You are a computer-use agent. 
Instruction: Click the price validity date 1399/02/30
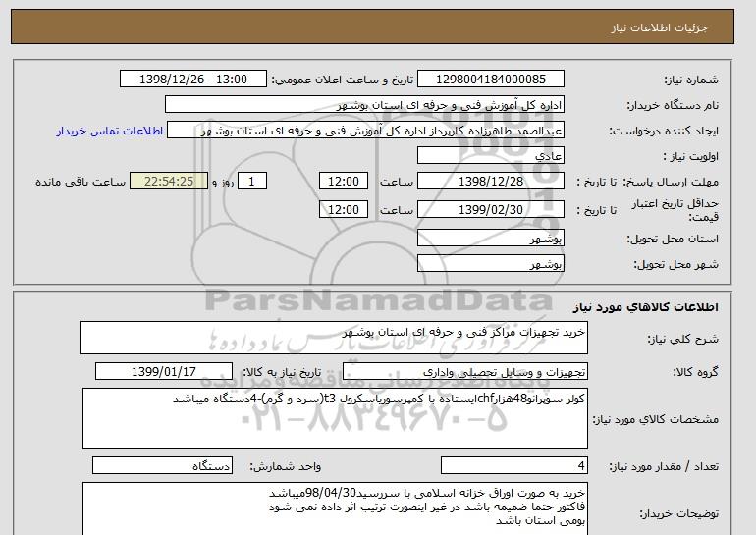click(490, 210)
